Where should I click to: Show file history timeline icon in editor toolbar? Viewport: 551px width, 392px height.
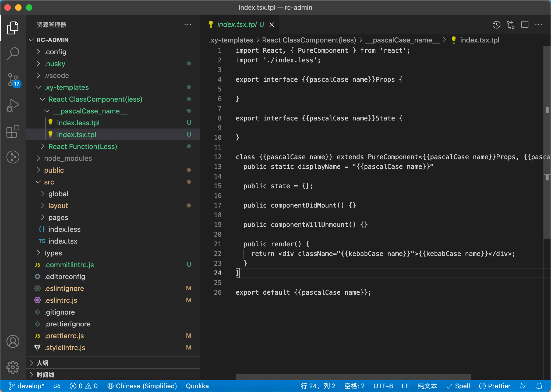[496, 25]
